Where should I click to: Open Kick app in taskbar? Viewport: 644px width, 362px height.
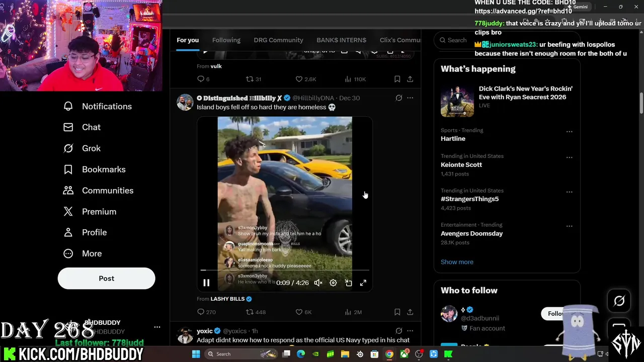click(448, 354)
